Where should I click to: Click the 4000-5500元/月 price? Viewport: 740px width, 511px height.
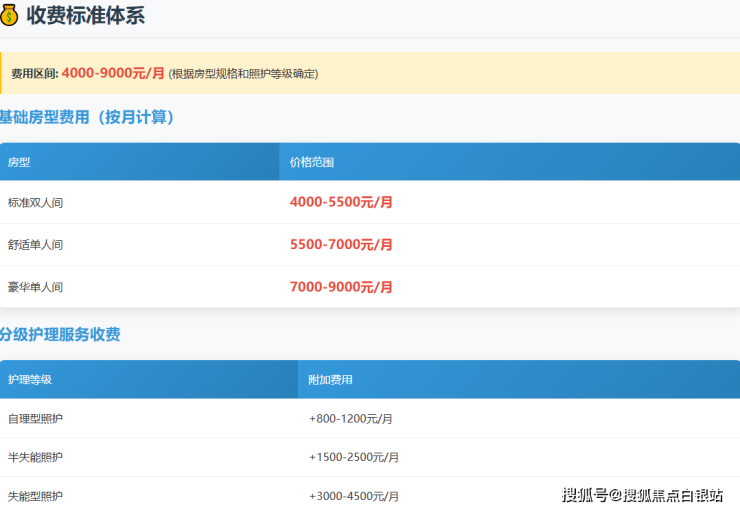[x=341, y=202]
